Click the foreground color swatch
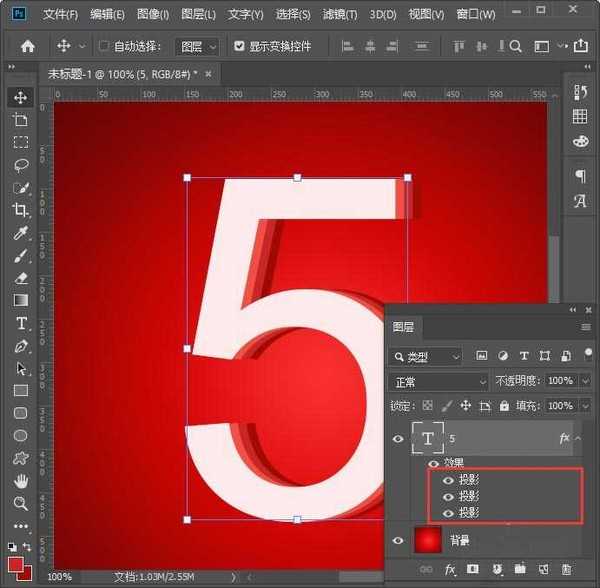 16,565
